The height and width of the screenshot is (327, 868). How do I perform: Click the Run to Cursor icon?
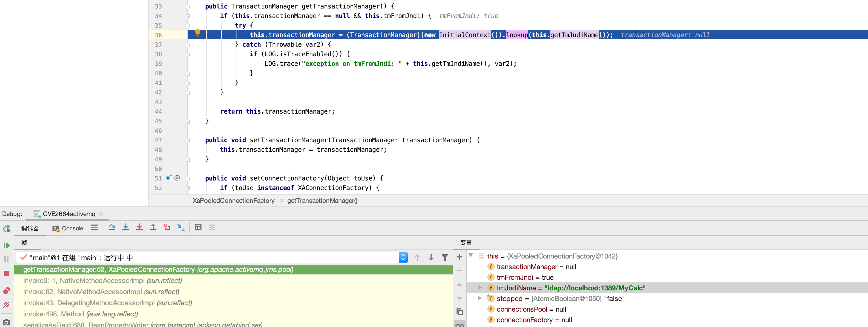point(181,227)
